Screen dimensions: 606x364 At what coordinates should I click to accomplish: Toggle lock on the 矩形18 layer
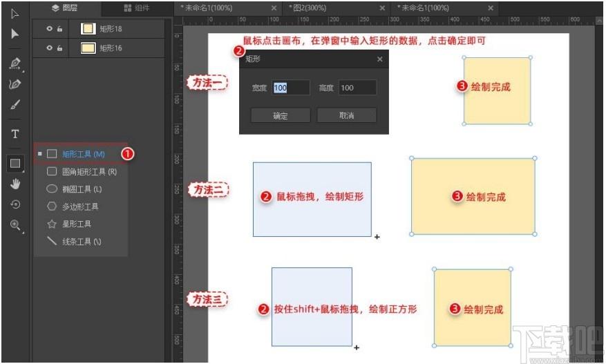click(60, 29)
